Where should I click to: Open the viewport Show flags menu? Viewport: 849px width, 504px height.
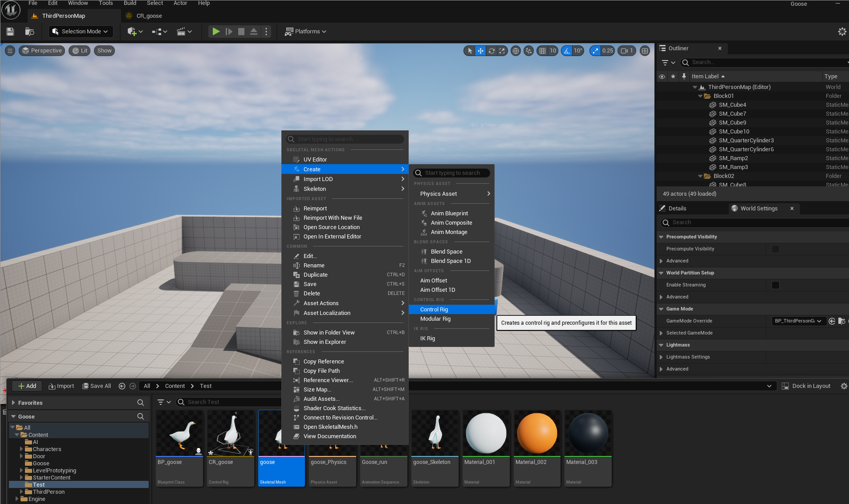tap(104, 51)
